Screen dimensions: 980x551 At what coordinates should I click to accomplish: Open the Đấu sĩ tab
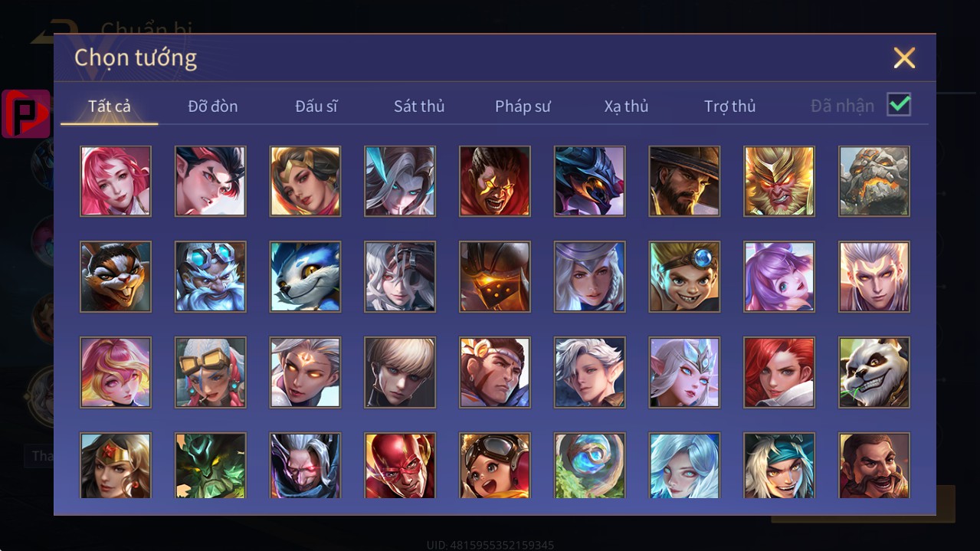click(x=316, y=107)
